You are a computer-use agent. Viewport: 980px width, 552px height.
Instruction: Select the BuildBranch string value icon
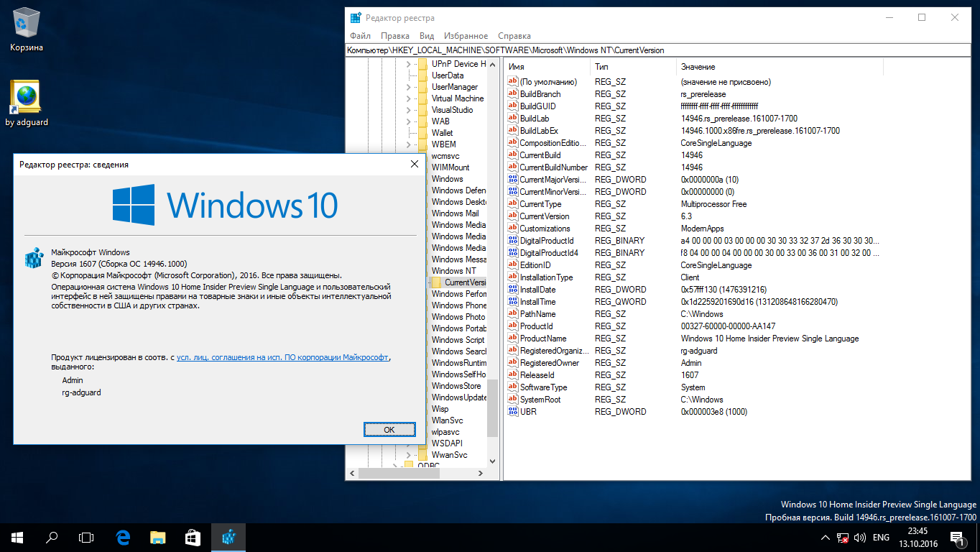513,94
